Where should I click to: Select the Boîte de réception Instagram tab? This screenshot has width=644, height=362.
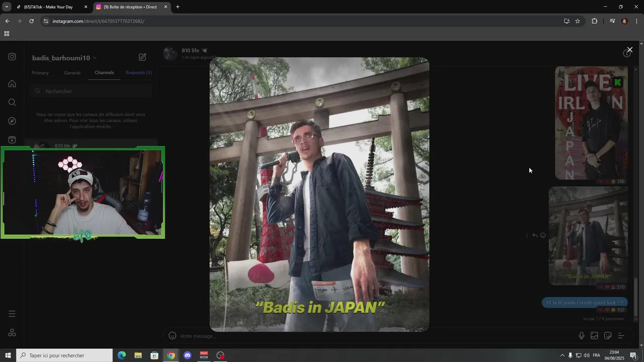coord(130,7)
